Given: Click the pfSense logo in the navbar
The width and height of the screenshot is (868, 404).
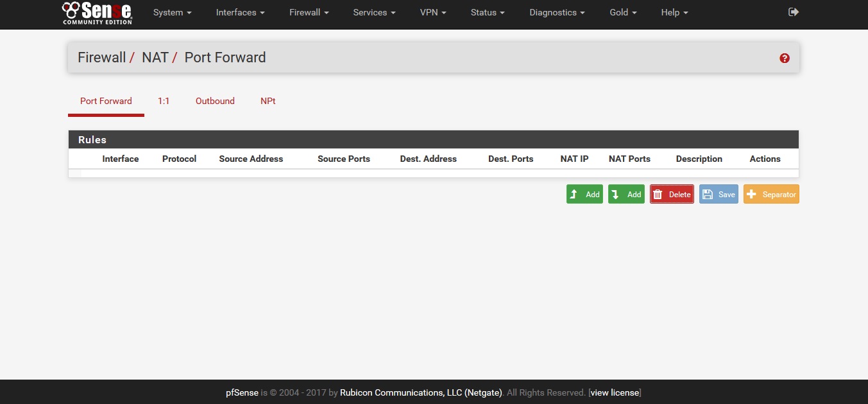Looking at the screenshot, I should point(97,13).
